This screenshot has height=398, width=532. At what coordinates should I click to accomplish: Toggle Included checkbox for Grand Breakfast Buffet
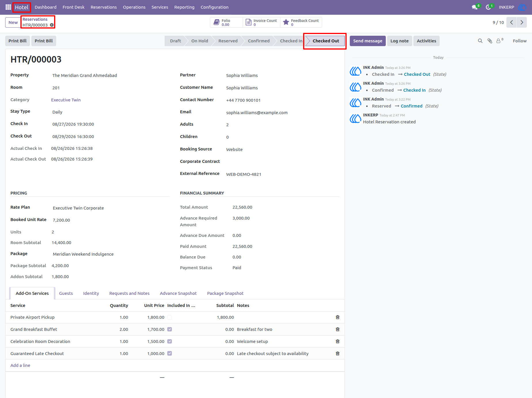[x=170, y=329]
